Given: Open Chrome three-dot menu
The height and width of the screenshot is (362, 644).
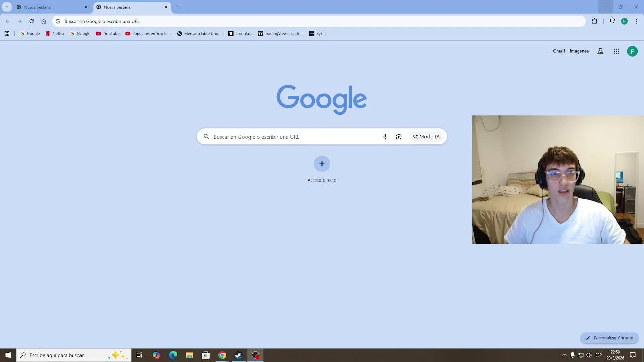Looking at the screenshot, I should click(x=636, y=21).
